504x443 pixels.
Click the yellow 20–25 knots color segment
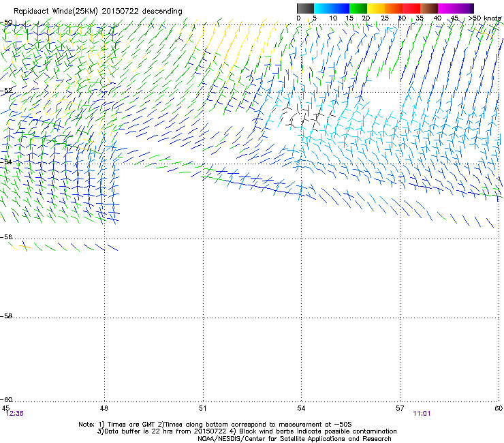[376, 8]
